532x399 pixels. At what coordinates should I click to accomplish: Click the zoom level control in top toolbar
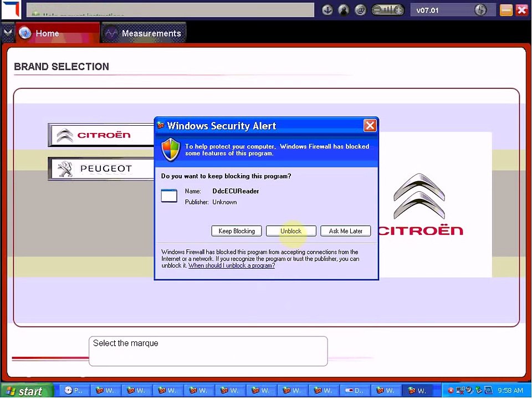(388, 10)
